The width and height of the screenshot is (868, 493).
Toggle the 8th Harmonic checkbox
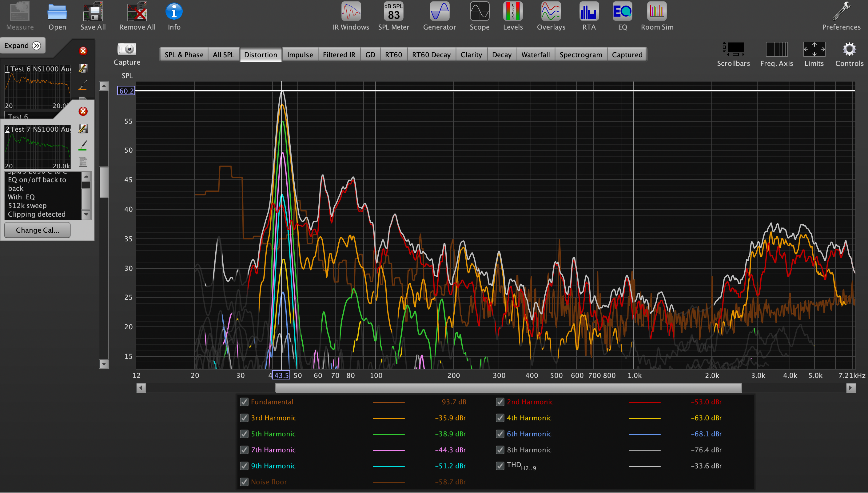500,450
